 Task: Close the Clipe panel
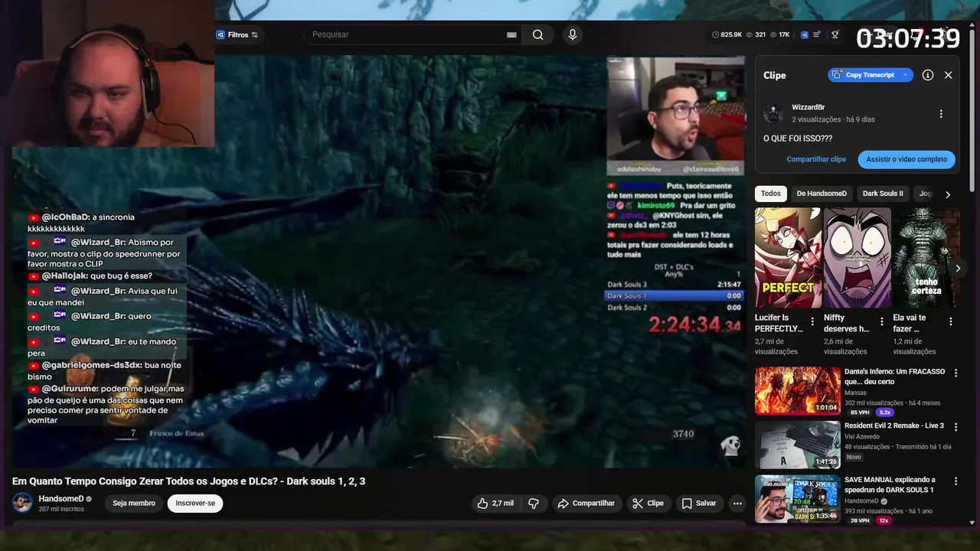coord(949,75)
